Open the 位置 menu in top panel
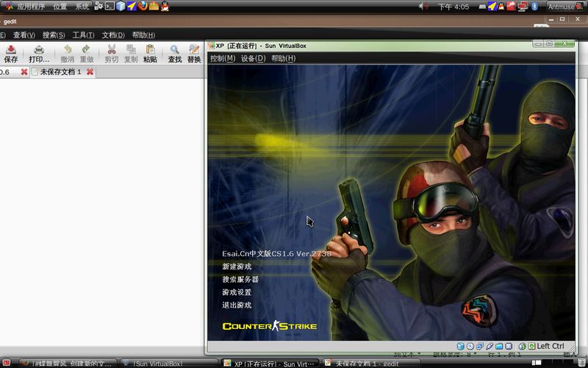 tap(60, 7)
